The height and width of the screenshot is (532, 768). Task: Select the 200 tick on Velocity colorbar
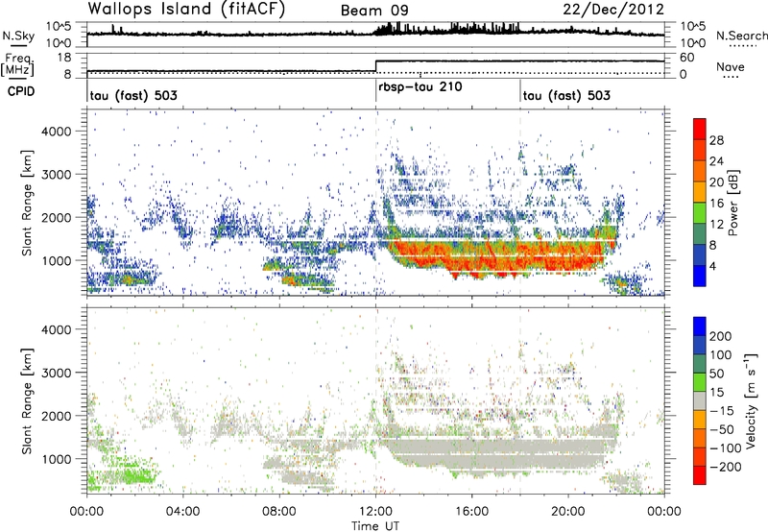pos(721,336)
